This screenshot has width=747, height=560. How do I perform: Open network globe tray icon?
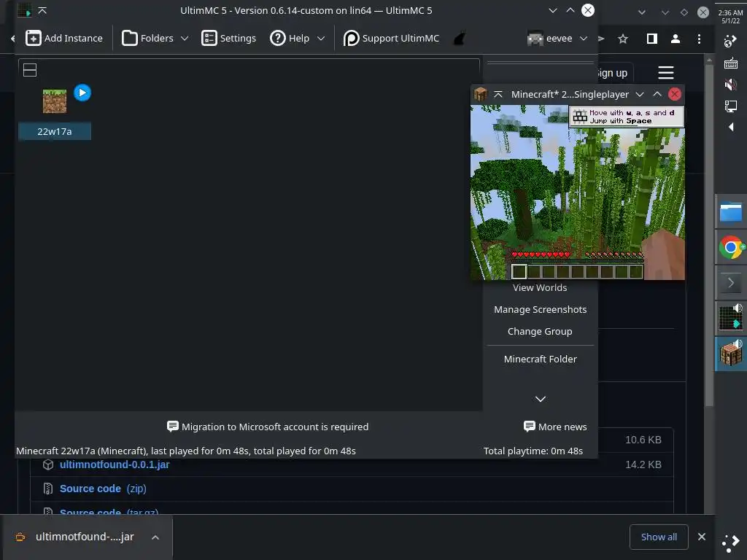coord(730,41)
